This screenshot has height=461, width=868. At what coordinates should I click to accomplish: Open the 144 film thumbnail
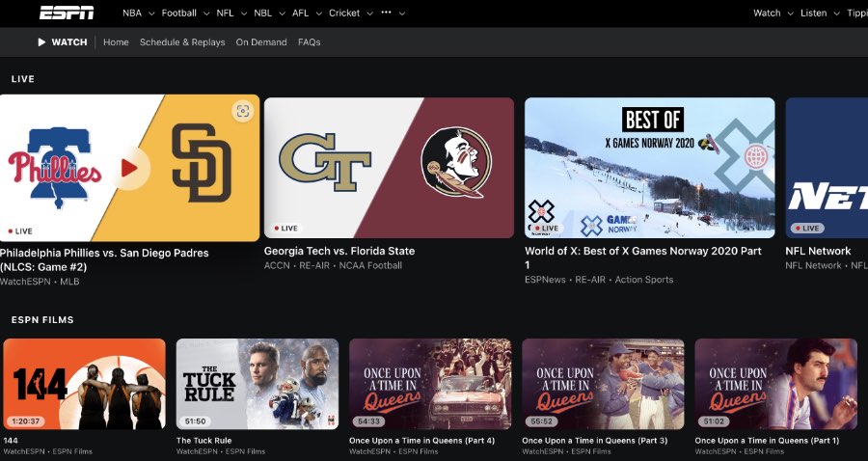84,384
